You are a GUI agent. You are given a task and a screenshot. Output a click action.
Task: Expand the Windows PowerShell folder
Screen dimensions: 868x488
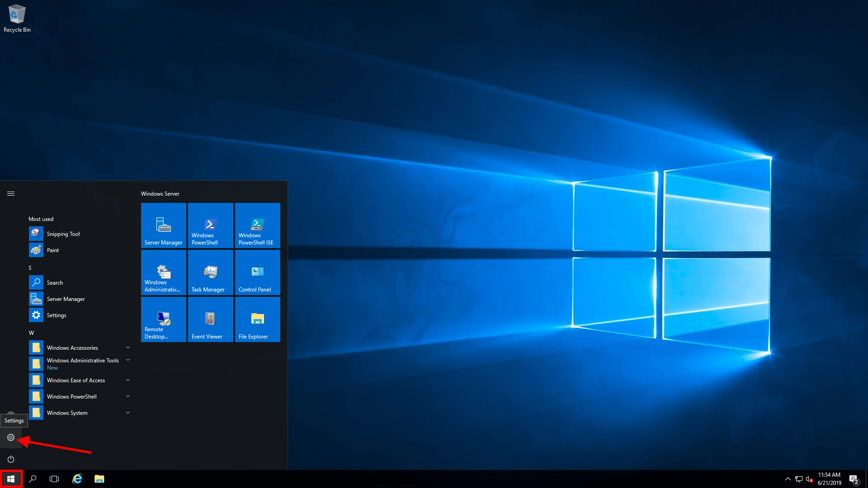[80, 396]
